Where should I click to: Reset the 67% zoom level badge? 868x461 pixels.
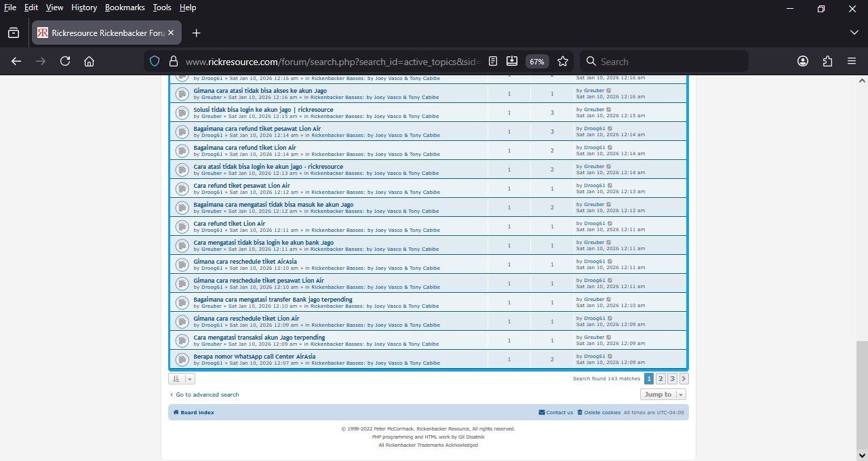click(537, 61)
